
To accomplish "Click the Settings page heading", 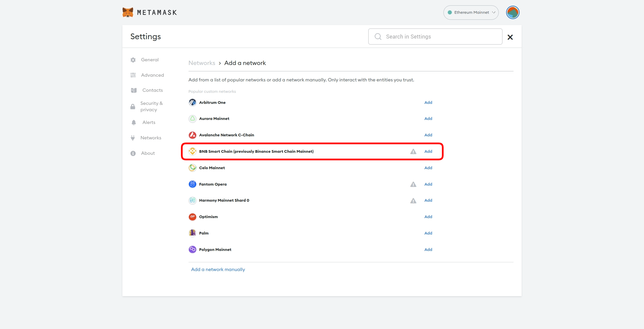I will pos(146,37).
